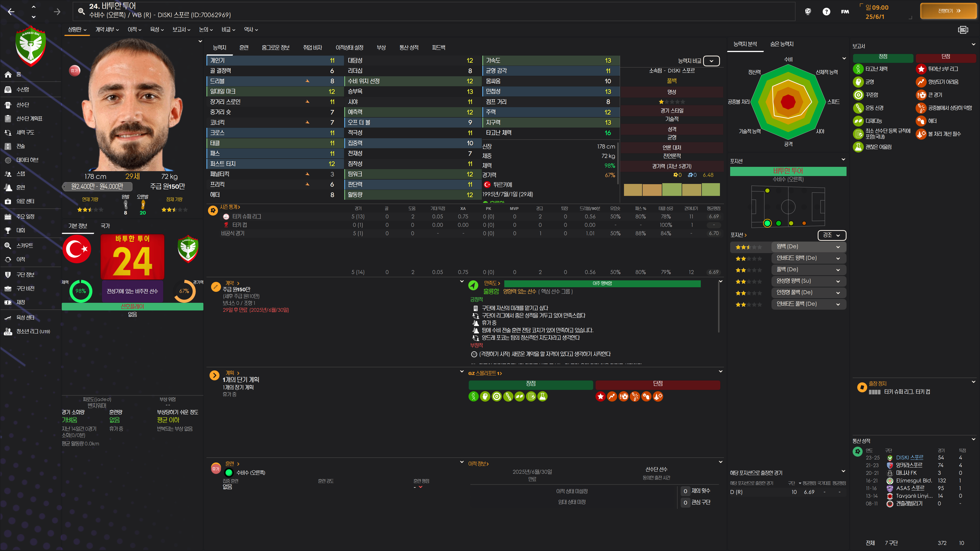
Task: Switch to the 통산 성적 tab
Action: pos(409,47)
